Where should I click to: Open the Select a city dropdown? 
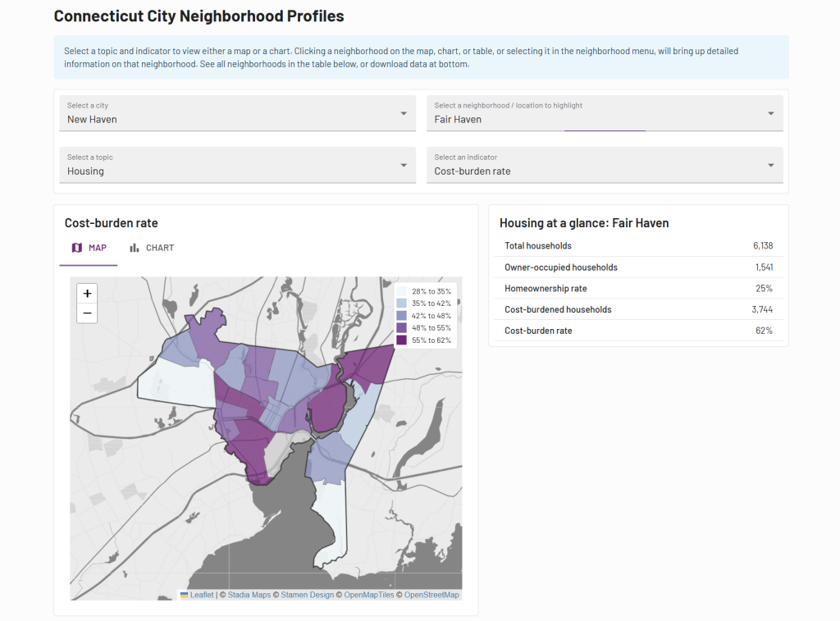tap(237, 115)
